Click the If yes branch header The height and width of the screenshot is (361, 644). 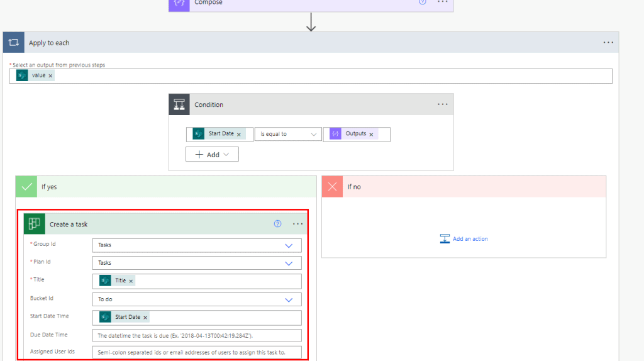pos(166,187)
